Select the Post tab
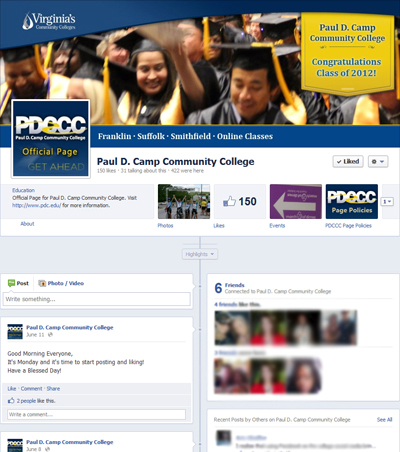Image resolution: width=400 pixels, height=452 pixels. tap(18, 283)
